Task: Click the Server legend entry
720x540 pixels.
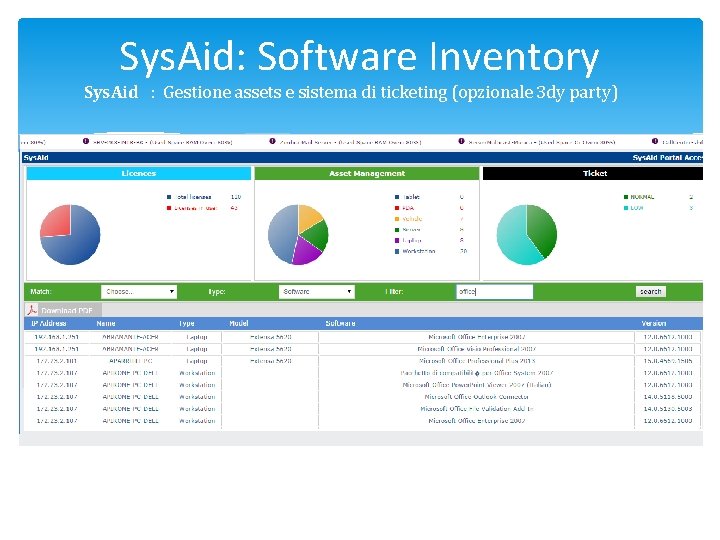Action: (x=411, y=230)
